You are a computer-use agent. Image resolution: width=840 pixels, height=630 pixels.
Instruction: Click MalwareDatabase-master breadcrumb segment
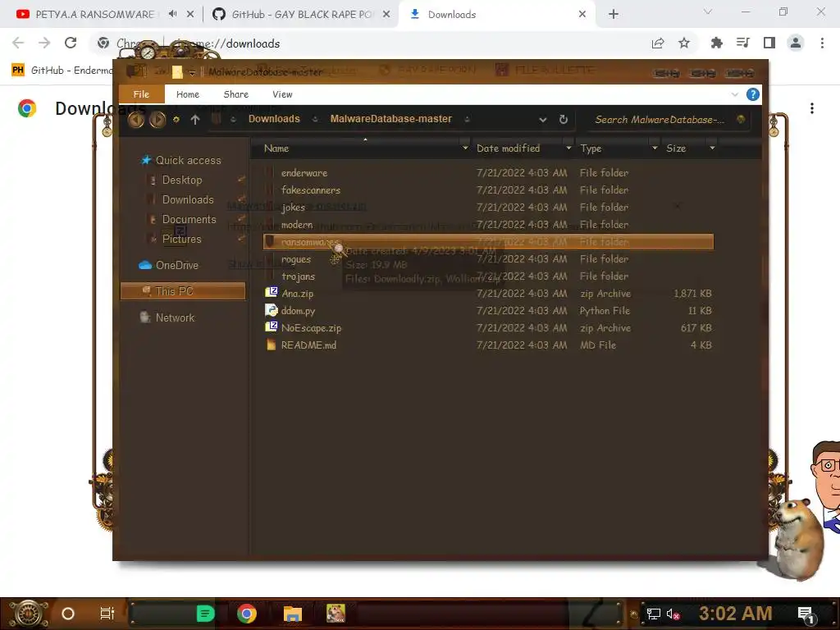click(390, 119)
